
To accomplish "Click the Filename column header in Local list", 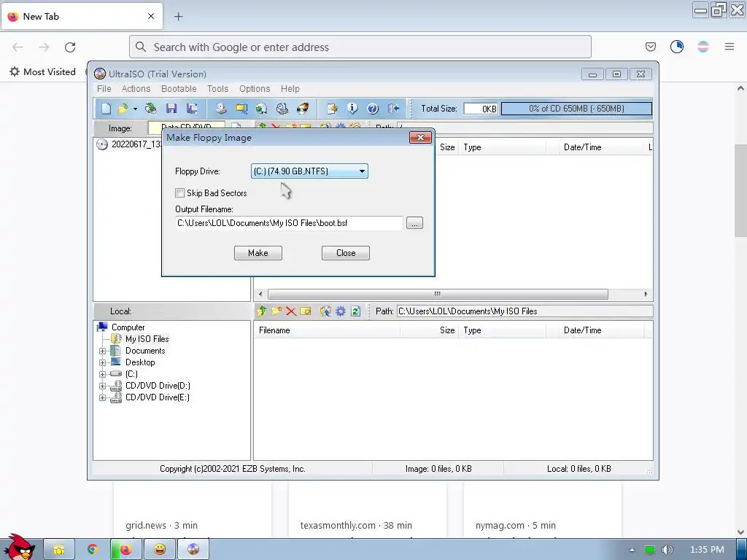I will 327,330.
